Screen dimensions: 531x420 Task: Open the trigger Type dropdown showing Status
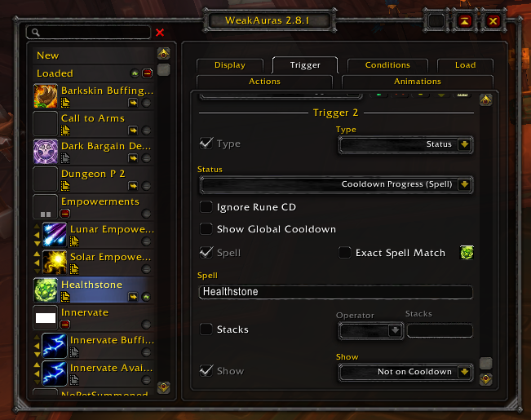pos(405,144)
